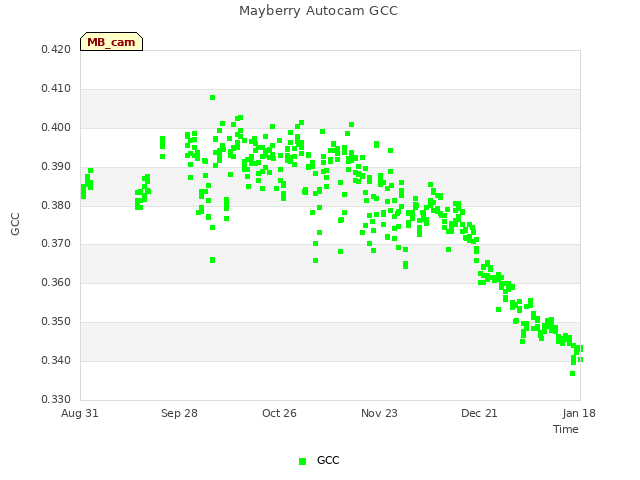Click the 0.410 y-axis tick label
Viewport: 640px width, 480px height.
pos(56,89)
